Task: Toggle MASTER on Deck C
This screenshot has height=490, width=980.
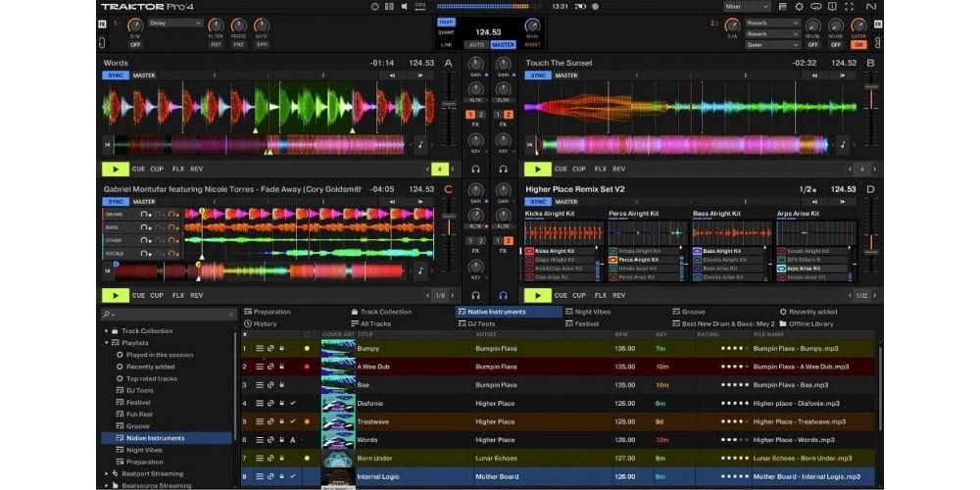Action: click(144, 202)
